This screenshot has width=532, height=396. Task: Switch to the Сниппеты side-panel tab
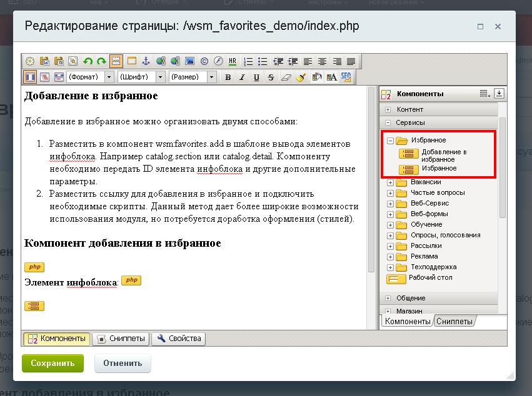pyautogui.click(x=454, y=321)
